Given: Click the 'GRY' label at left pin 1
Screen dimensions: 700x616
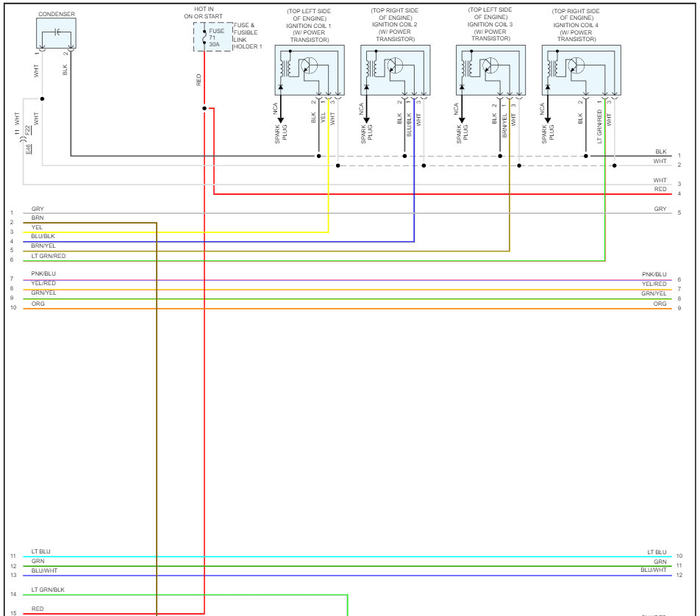Looking at the screenshot, I should point(37,209).
